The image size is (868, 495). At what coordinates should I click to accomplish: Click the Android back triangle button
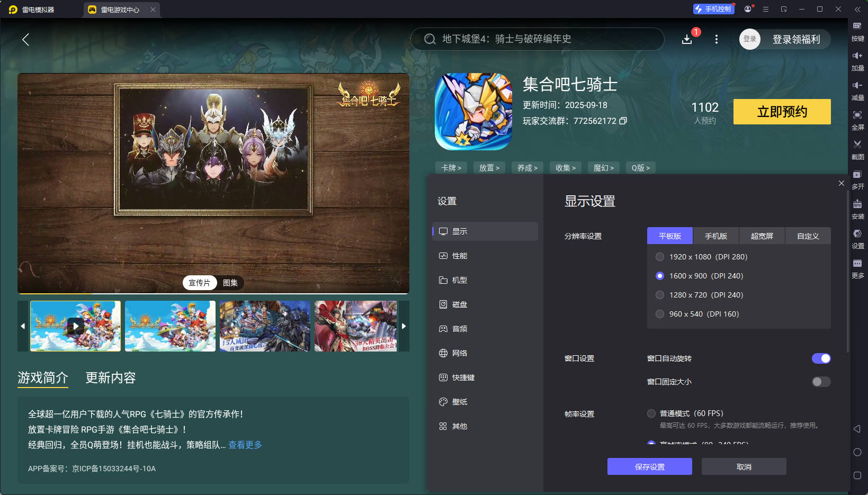pyautogui.click(x=857, y=429)
